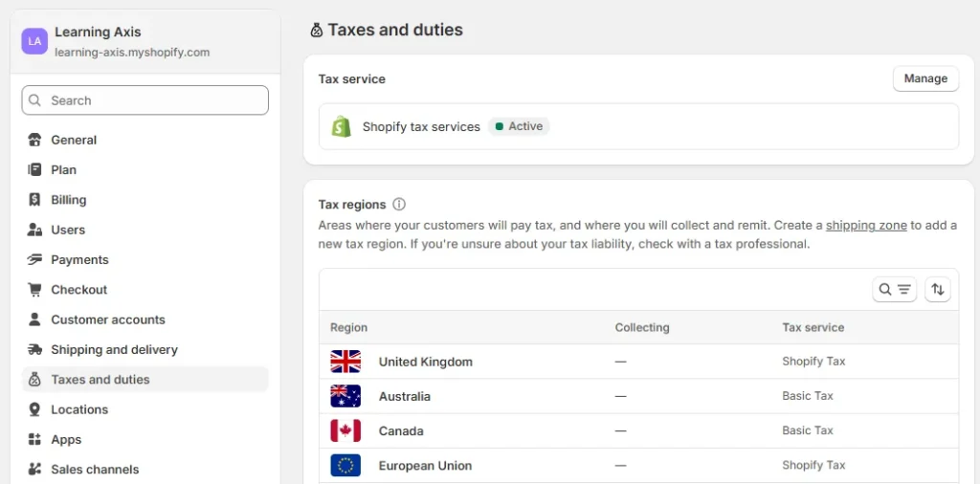The height and width of the screenshot is (484, 980).
Task: Open search and filter for tax regions
Action: (894, 290)
